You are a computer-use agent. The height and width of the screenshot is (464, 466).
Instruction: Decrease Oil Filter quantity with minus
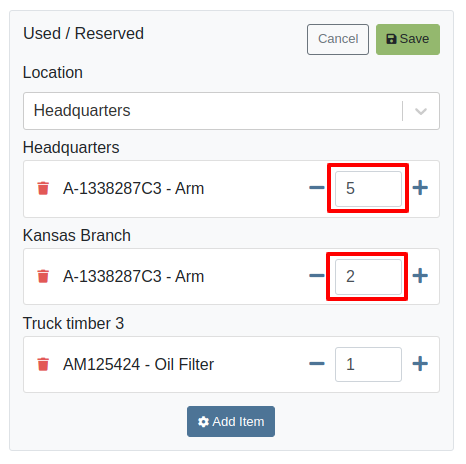click(x=317, y=364)
